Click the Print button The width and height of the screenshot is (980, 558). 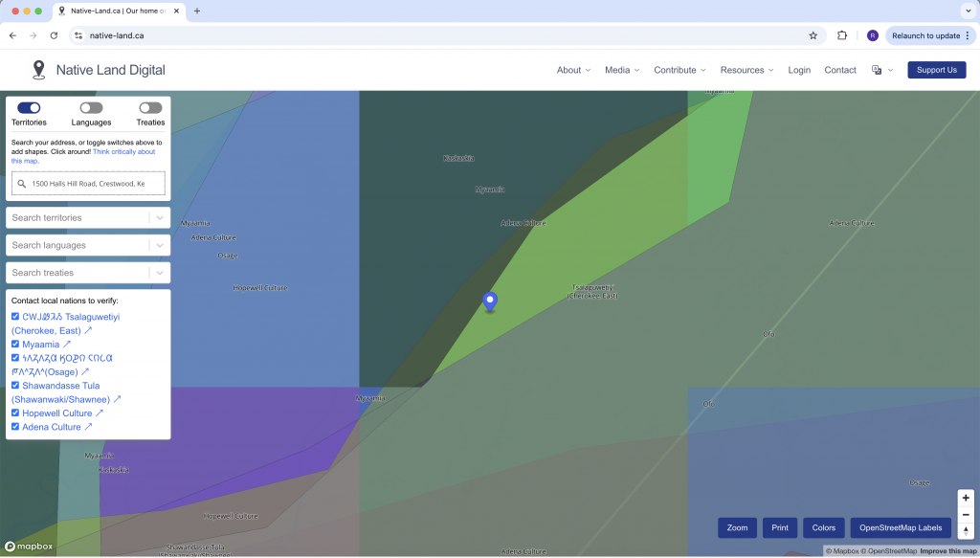[780, 528]
